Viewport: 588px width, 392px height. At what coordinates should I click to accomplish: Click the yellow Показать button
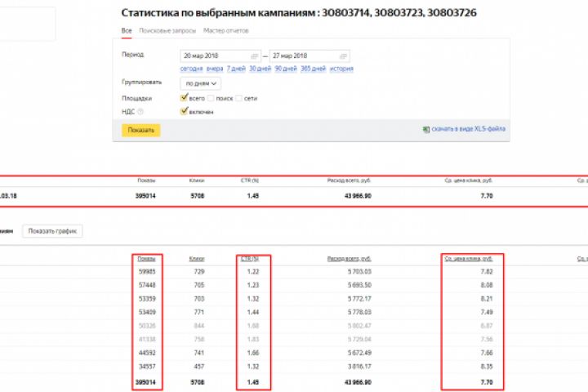141,130
